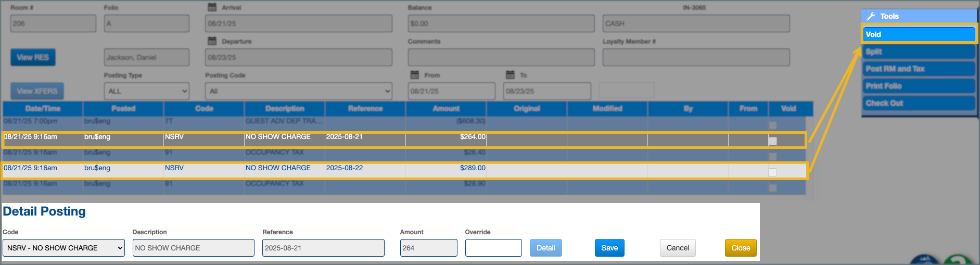Check void box for $289.00 no show charge
Image resolution: width=980 pixels, height=265 pixels.
pyautogui.click(x=773, y=172)
